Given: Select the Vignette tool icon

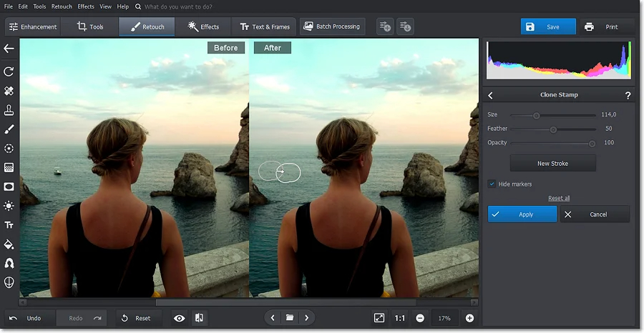Looking at the screenshot, I should tap(9, 187).
